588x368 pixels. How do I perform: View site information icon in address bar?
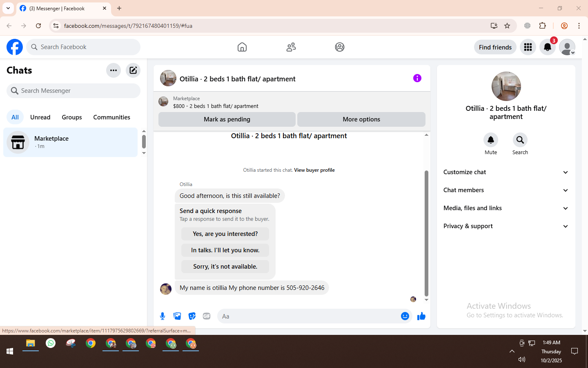(56, 26)
